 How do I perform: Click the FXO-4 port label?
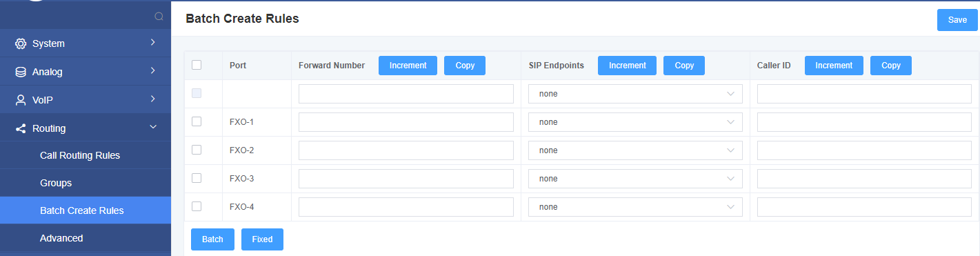(x=242, y=207)
